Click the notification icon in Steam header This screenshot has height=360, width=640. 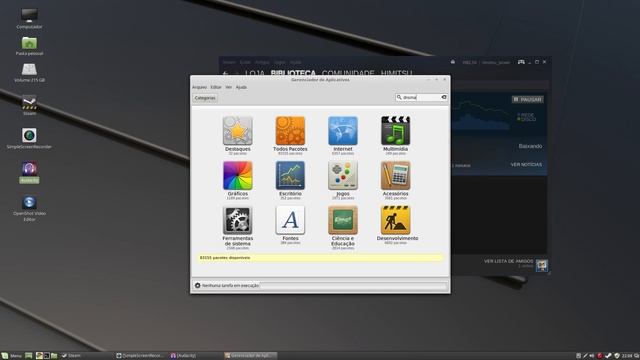[x=453, y=62]
